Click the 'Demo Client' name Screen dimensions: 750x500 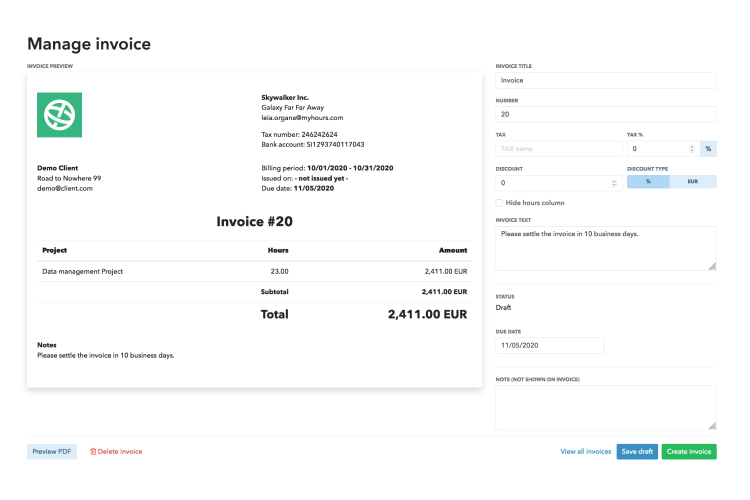57,168
